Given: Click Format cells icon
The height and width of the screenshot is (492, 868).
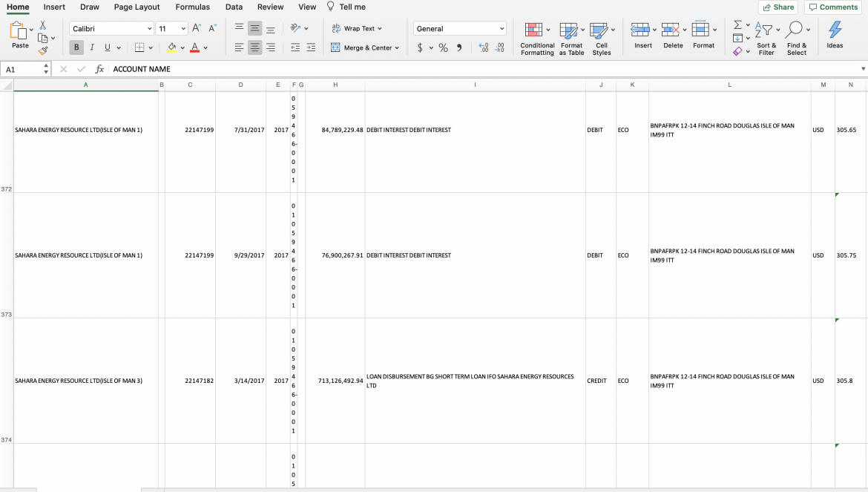Looking at the screenshot, I should coord(700,30).
